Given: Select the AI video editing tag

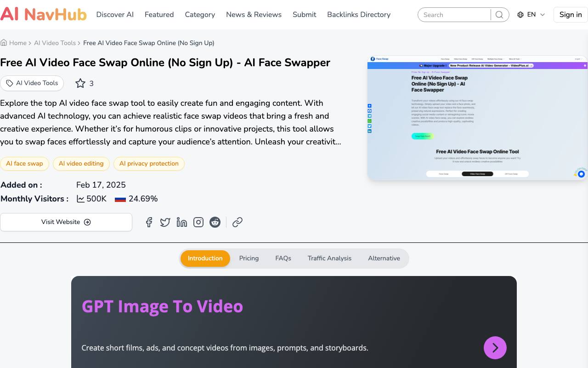Looking at the screenshot, I should (x=81, y=164).
